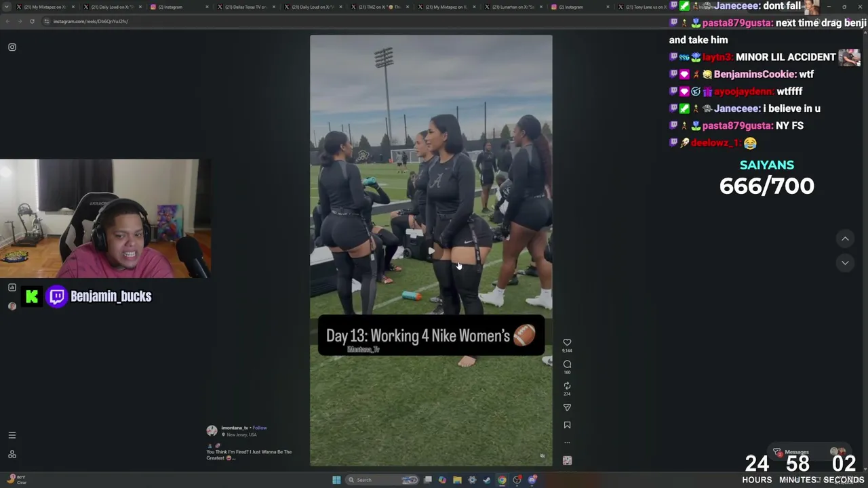Open Task View from the taskbar
This screenshot has width=868, height=488.
(428, 480)
